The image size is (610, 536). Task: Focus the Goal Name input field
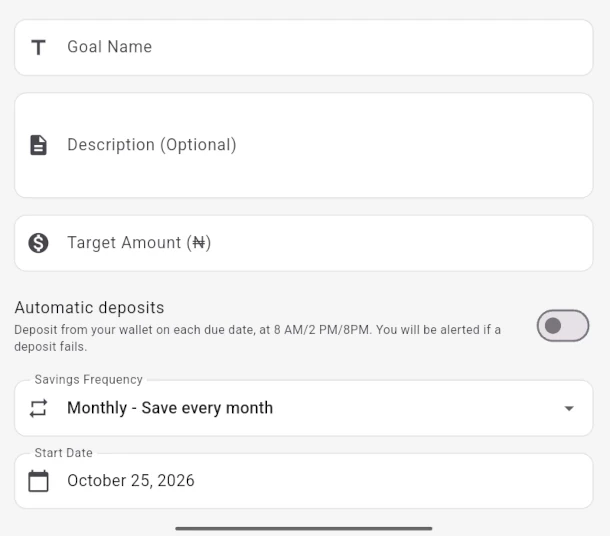pos(304,47)
